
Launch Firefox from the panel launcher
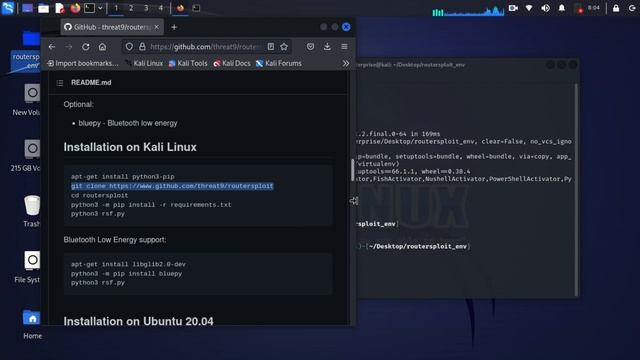(75, 8)
